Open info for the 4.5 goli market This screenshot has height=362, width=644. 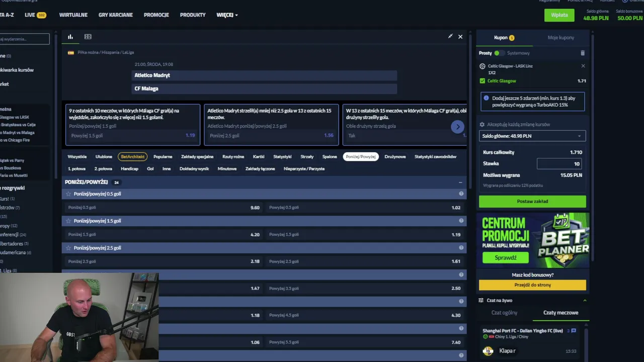pos(461,301)
